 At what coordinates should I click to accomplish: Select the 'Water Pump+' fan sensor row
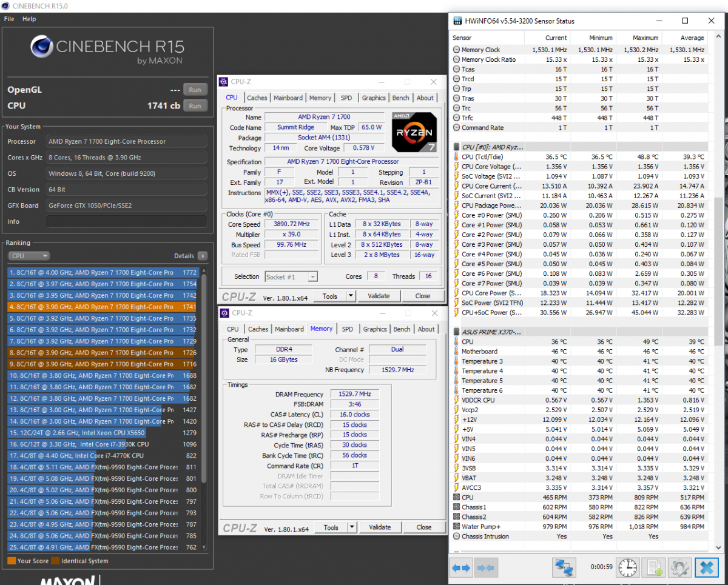pyautogui.click(x=581, y=526)
